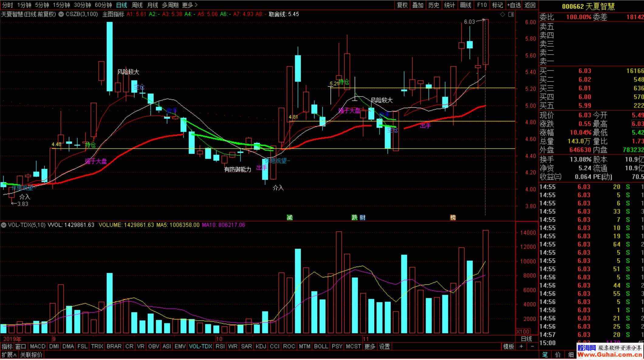
Task: Click the 财 event marker icon
Action: [363, 217]
